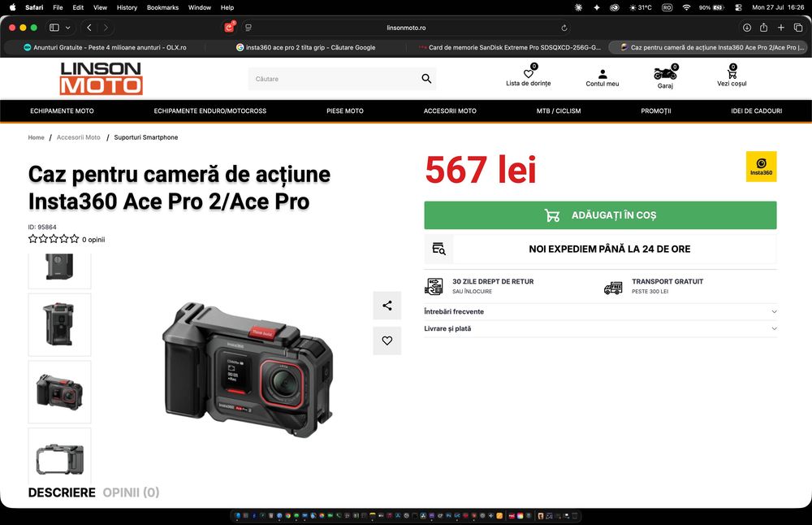Click the 30-day return icon
Viewport: 812px width, 525px height.
point(434,286)
